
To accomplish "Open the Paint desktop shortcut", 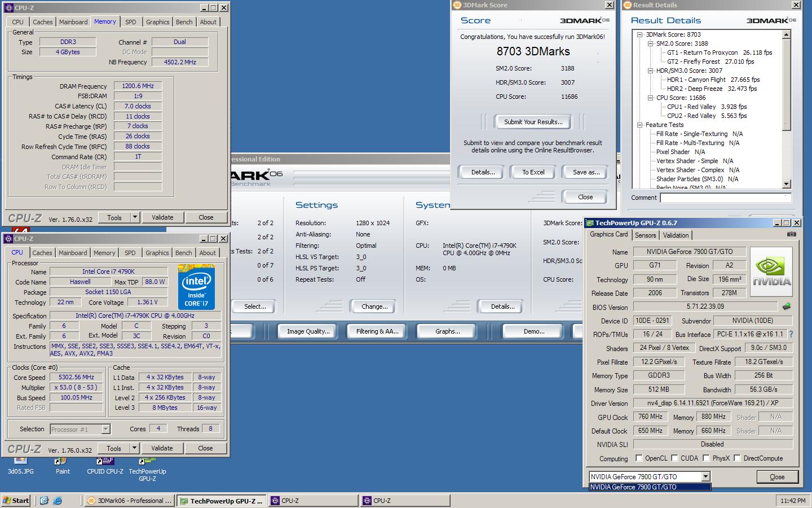I will pos(63,466).
